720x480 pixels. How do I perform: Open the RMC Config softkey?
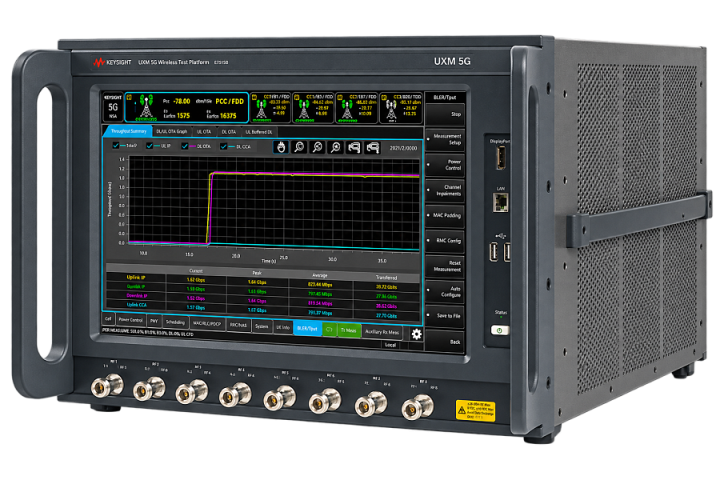pos(444,241)
